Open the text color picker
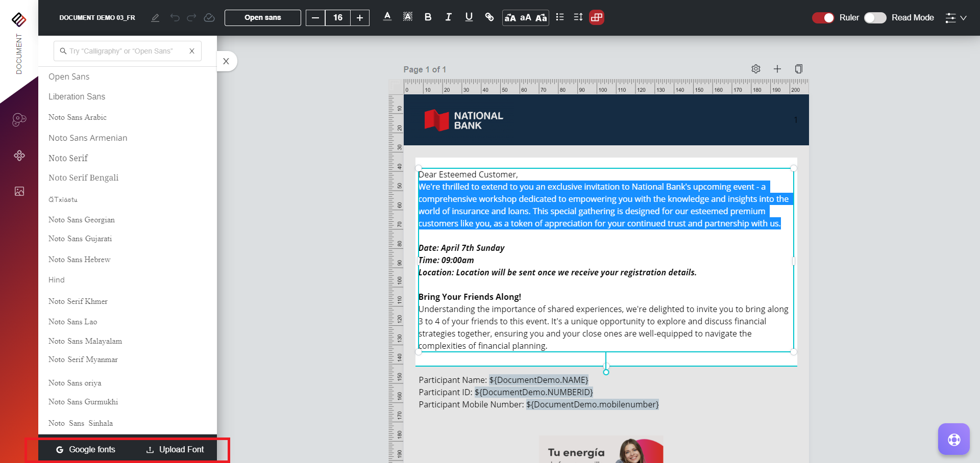The image size is (980, 463). click(x=387, y=17)
